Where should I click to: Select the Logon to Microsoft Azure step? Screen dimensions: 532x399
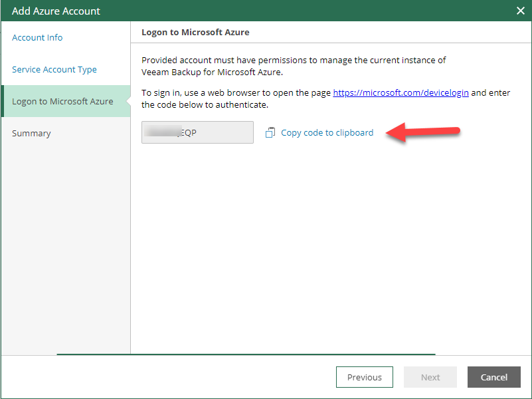pyautogui.click(x=66, y=101)
